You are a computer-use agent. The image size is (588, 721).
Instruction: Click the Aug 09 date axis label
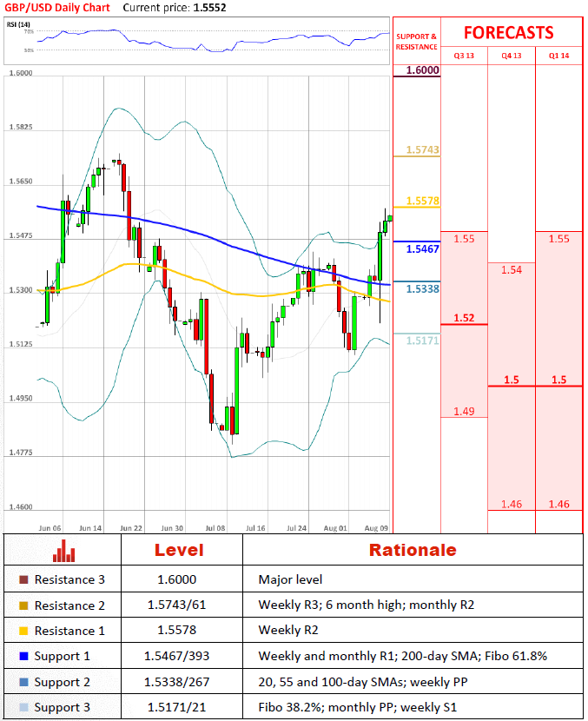click(377, 528)
